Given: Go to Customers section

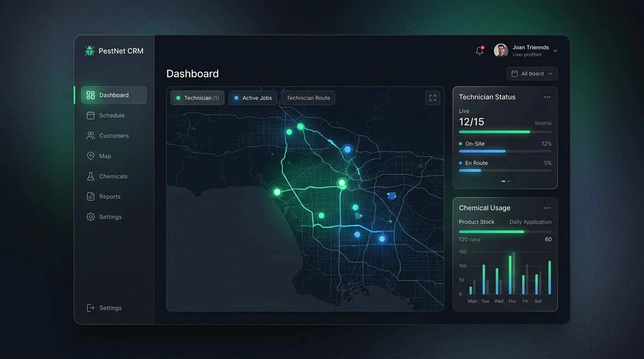Looking at the screenshot, I should (114, 136).
